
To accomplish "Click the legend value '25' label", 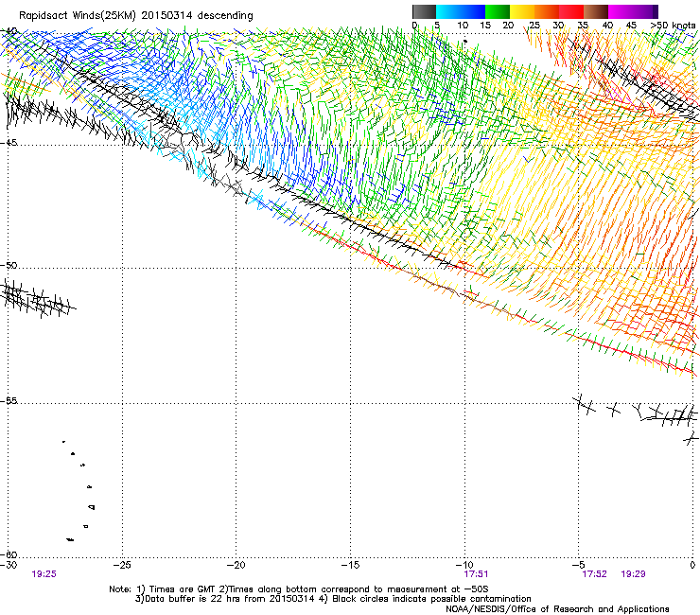I will tap(534, 26).
